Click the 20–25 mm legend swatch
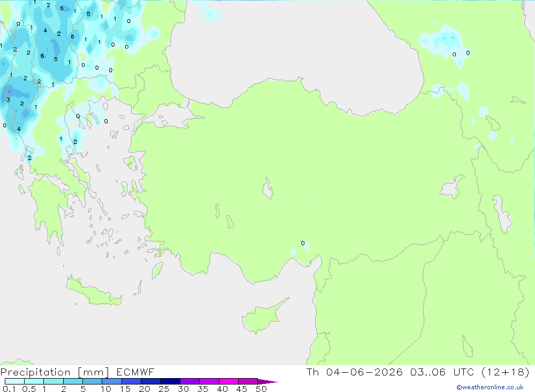The image size is (535, 392). [151, 381]
